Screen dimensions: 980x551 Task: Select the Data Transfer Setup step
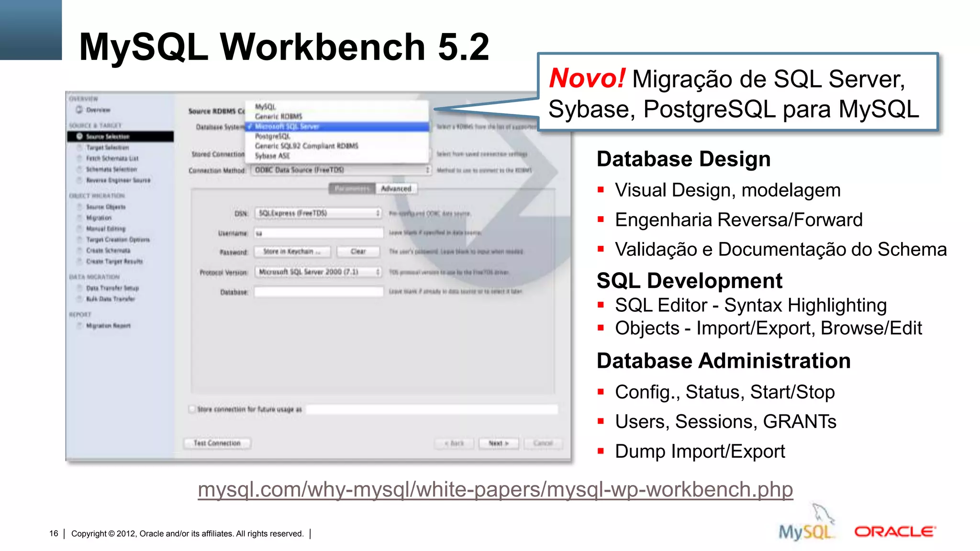click(112, 288)
